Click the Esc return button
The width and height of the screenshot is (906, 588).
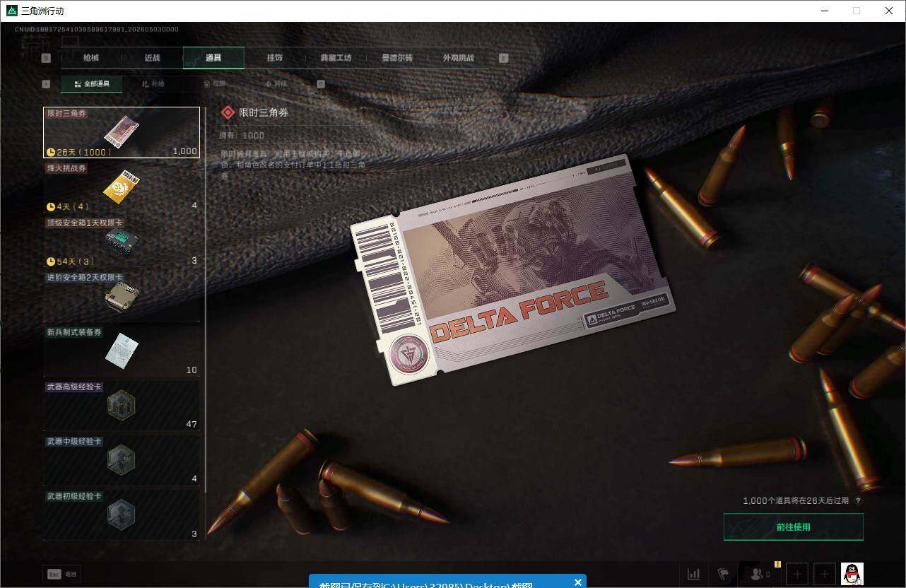pos(61,575)
